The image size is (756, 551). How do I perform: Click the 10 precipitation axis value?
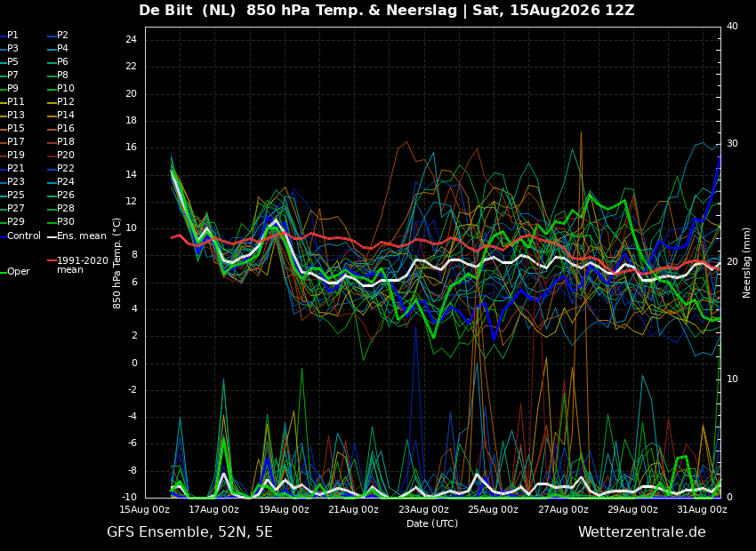coord(732,379)
